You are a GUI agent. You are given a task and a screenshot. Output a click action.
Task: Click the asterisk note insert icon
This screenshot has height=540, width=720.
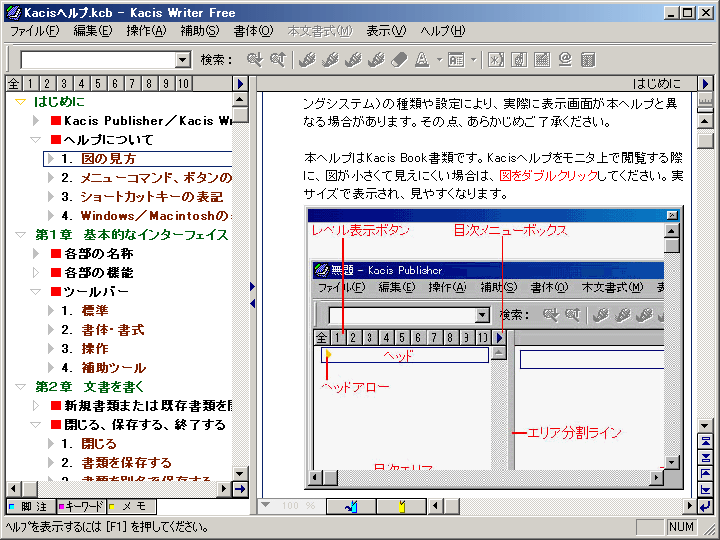tap(496, 60)
